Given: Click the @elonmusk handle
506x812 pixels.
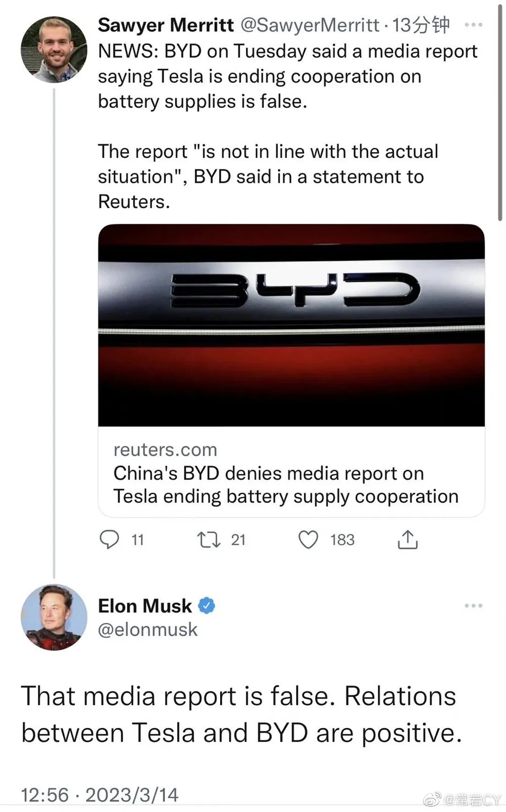Looking at the screenshot, I should (148, 629).
